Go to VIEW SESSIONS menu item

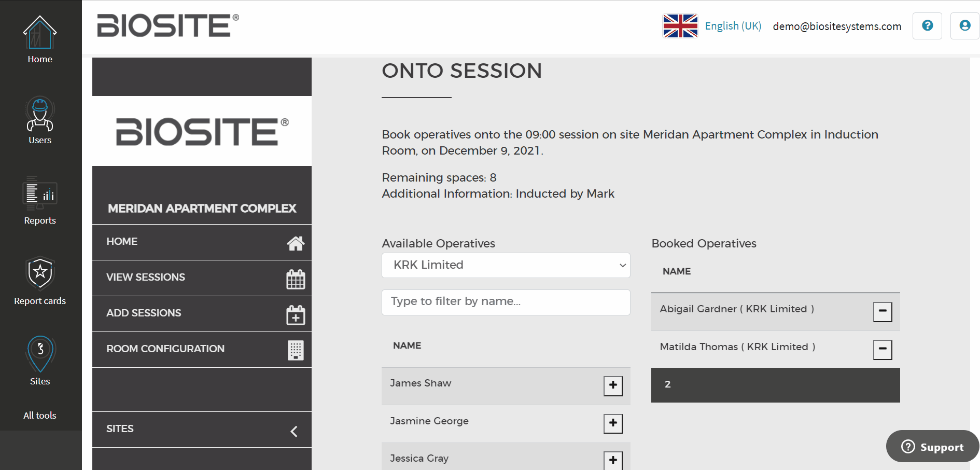pyautogui.click(x=202, y=278)
